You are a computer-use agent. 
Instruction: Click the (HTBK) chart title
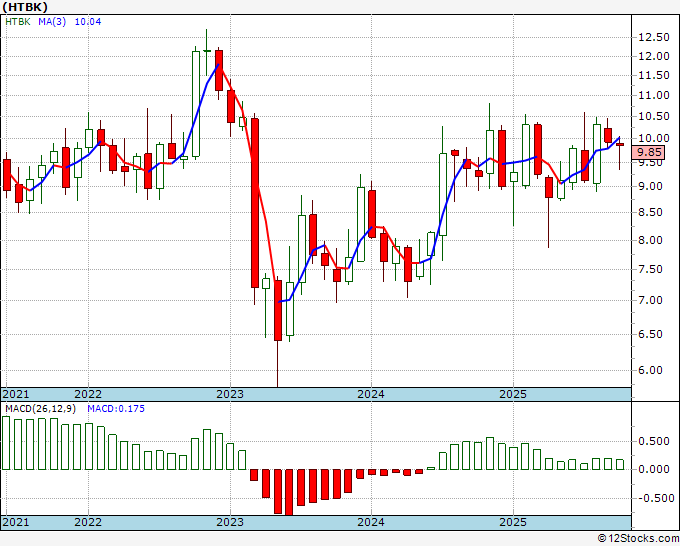[24, 7]
